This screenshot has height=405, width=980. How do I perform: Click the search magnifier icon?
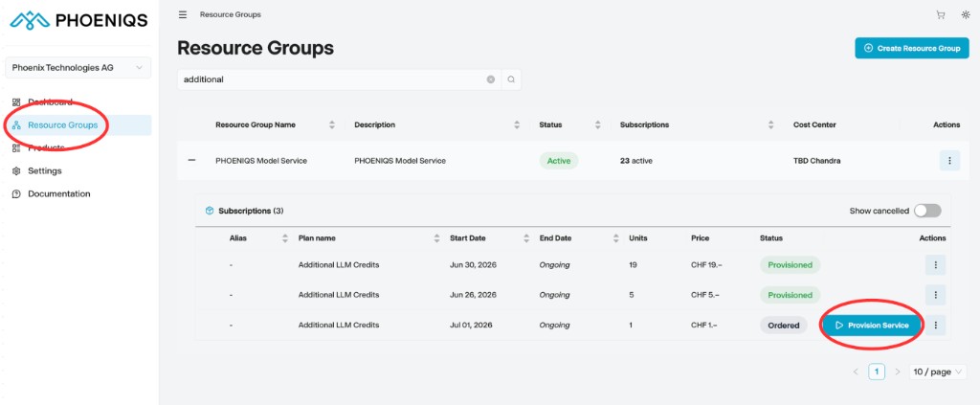pyautogui.click(x=511, y=79)
